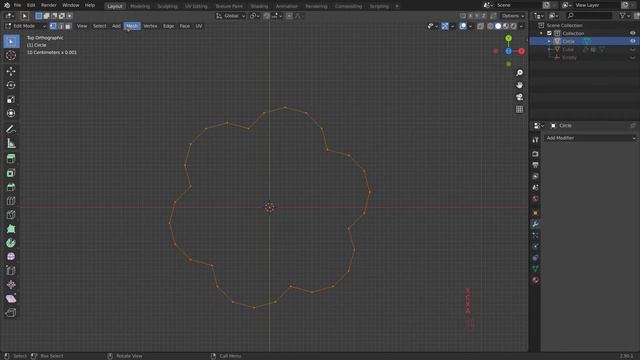Click the viewport Zoom icon
Screen dimensions: 640x360
point(519,73)
